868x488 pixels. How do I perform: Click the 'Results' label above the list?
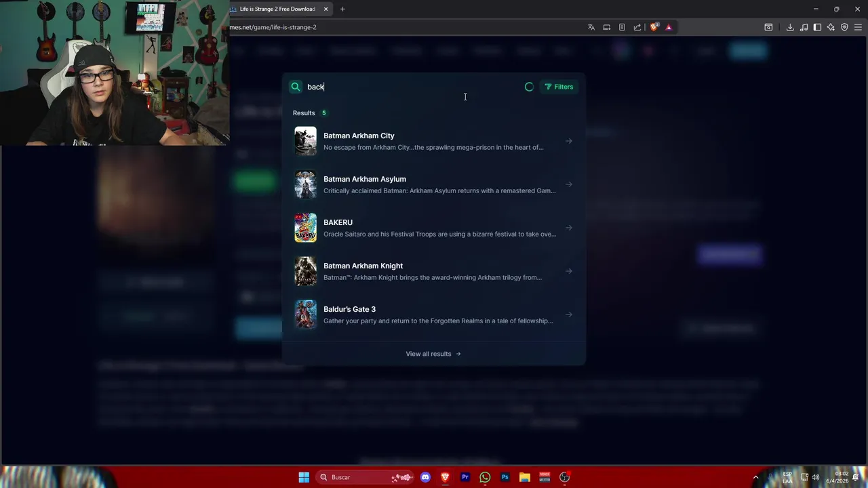pos(304,113)
